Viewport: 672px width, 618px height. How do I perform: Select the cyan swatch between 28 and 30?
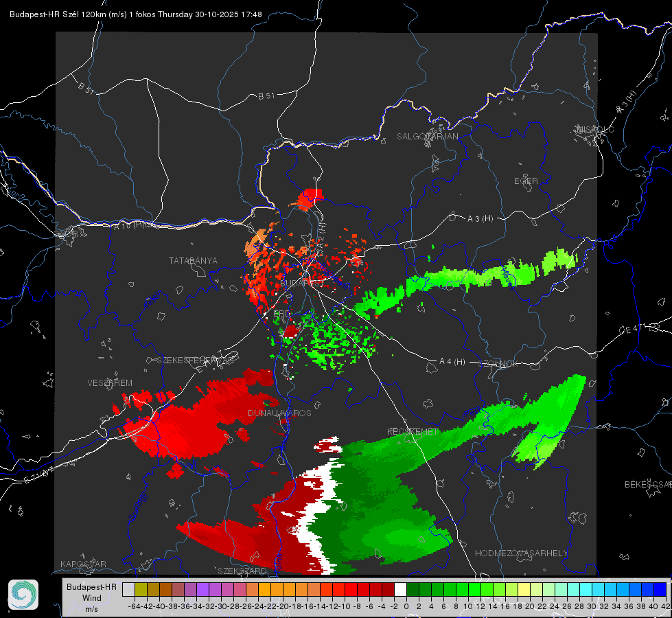point(586,589)
